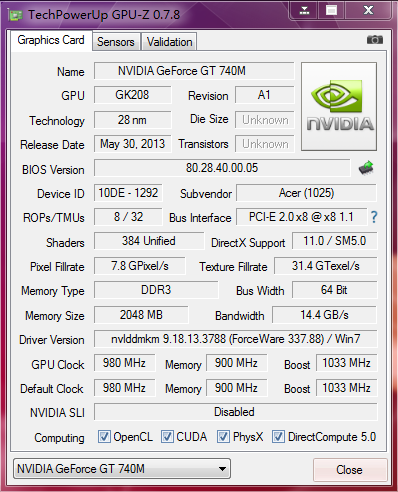Click the GPU field GK208
Image resolution: width=398 pixels, height=492 pixels.
pos(132,95)
